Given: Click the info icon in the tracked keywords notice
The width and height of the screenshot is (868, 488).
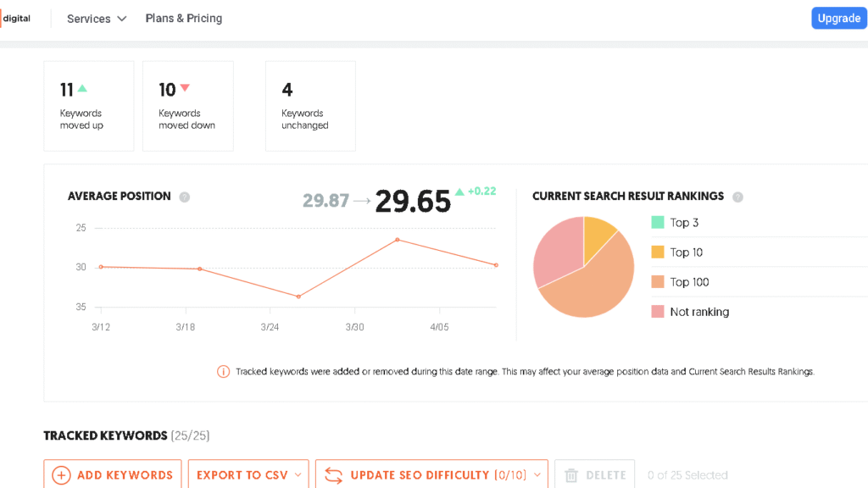Looking at the screenshot, I should pos(224,371).
